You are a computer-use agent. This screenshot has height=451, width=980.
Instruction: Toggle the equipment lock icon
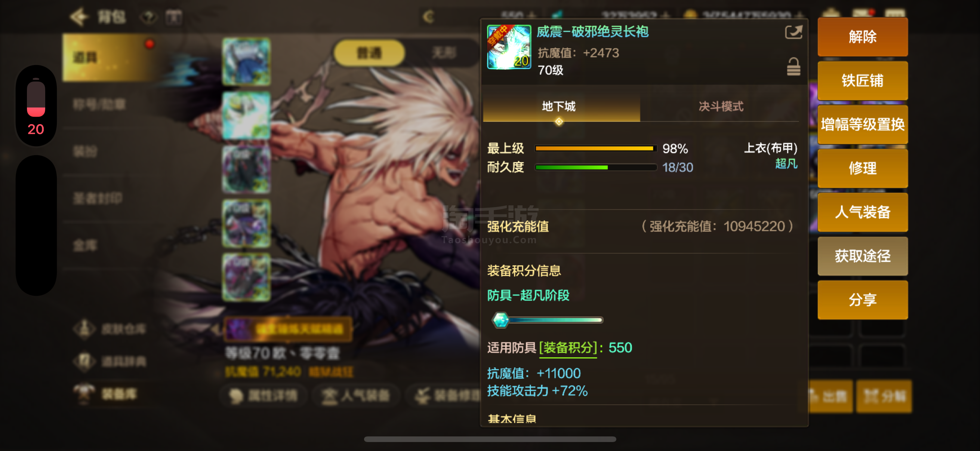point(793,67)
